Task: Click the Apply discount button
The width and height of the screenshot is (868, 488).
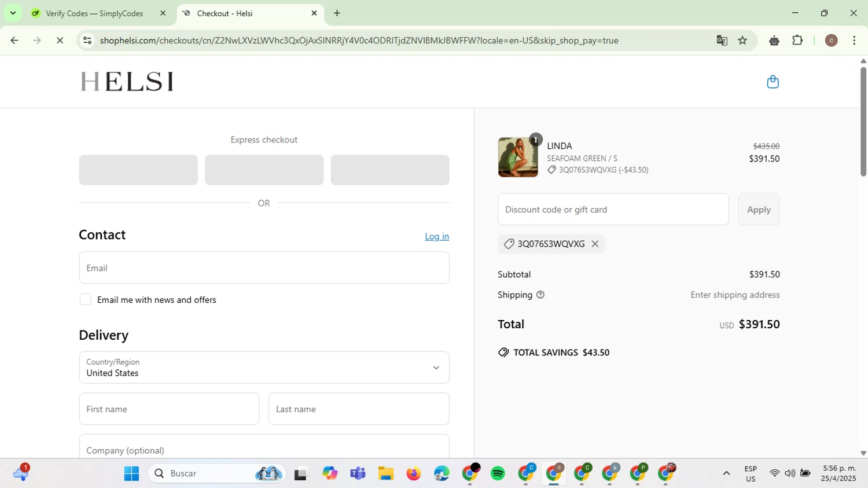Action: click(x=759, y=210)
